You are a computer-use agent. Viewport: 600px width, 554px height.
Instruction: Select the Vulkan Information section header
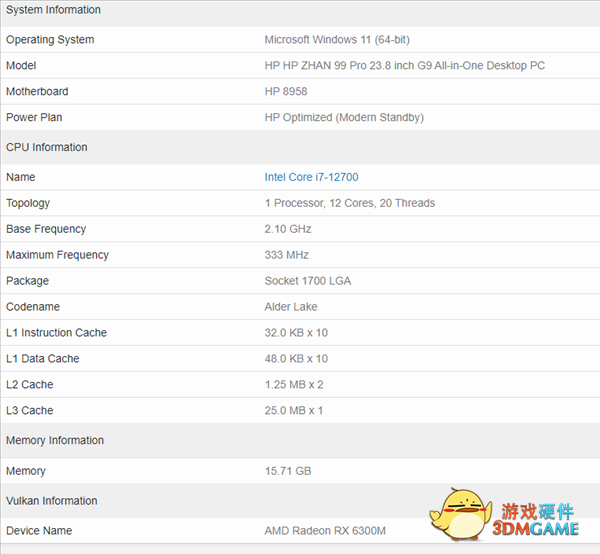coord(52,501)
